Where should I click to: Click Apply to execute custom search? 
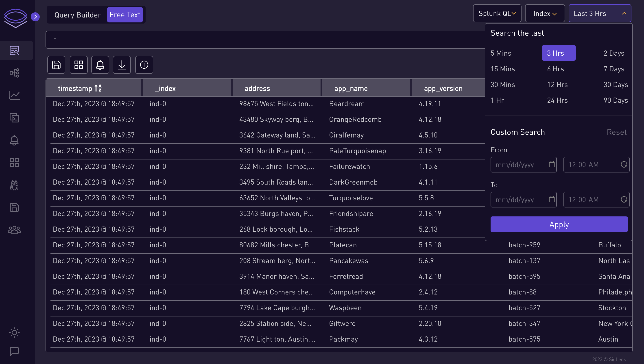[559, 224]
